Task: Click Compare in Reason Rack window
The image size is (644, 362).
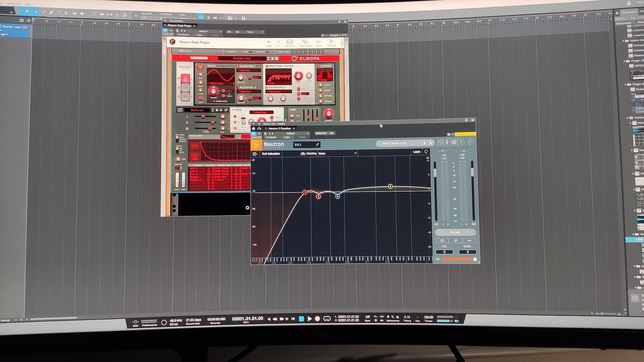Action: tap(183, 35)
